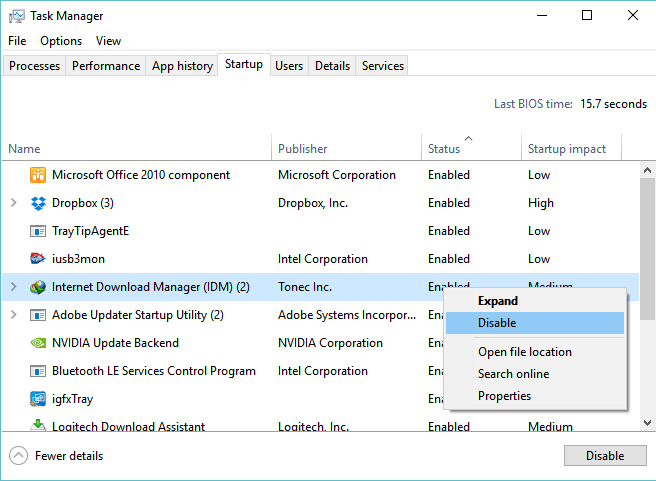Open the Options menu
The image size is (656, 481).
61,41
